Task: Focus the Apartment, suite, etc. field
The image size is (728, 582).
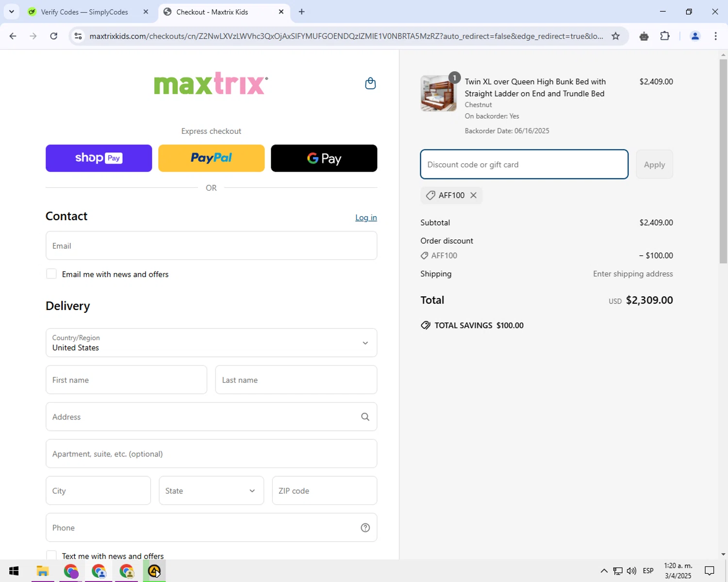Action: 211,453
